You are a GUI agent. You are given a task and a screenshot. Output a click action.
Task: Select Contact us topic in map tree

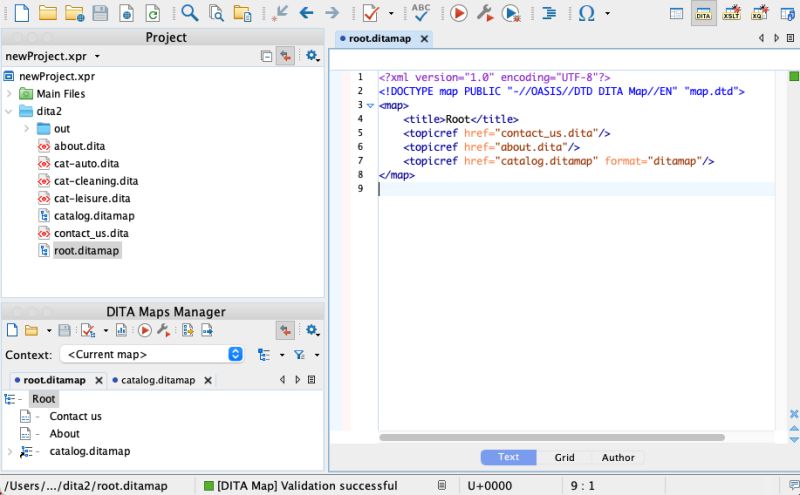[x=76, y=416]
